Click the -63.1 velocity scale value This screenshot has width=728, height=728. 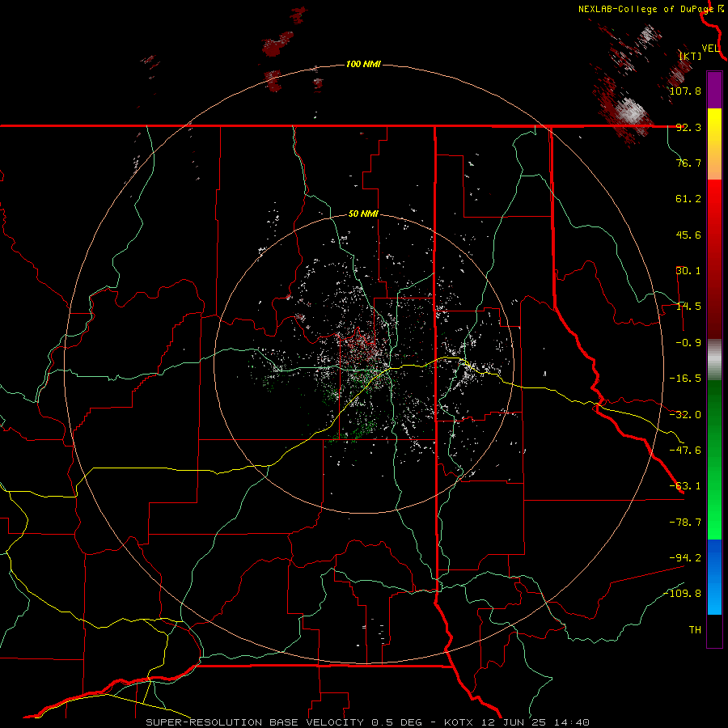pos(685,486)
